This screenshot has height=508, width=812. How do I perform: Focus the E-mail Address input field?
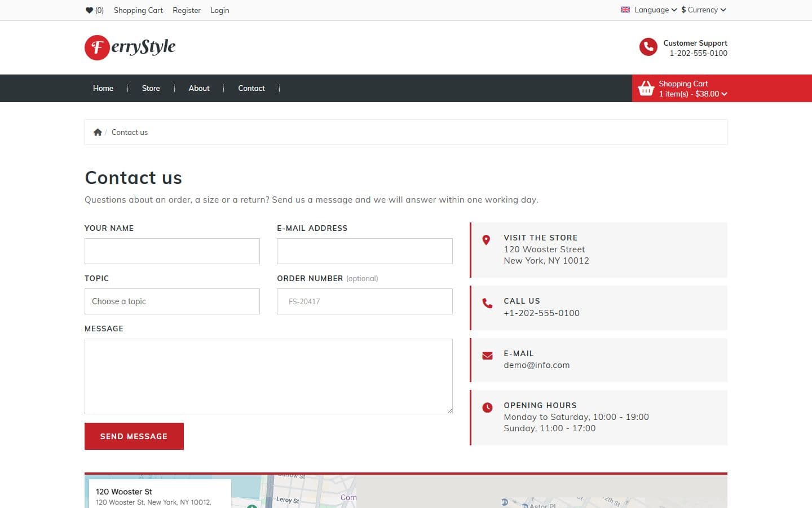pos(364,251)
